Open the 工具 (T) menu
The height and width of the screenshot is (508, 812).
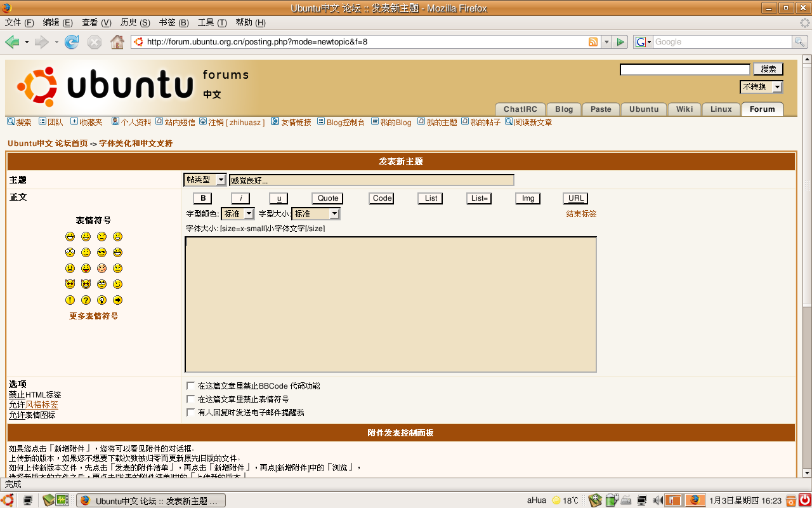click(212, 22)
